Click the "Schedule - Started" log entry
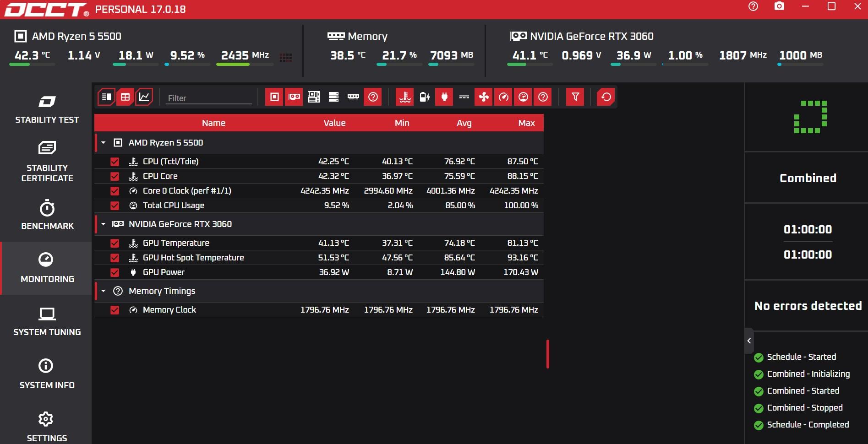The height and width of the screenshot is (444, 868). coord(801,357)
